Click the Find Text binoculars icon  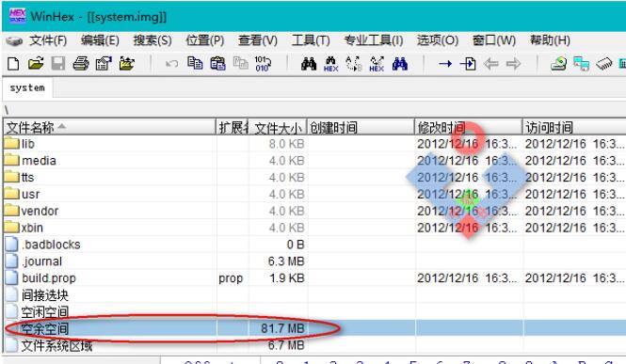click(309, 63)
